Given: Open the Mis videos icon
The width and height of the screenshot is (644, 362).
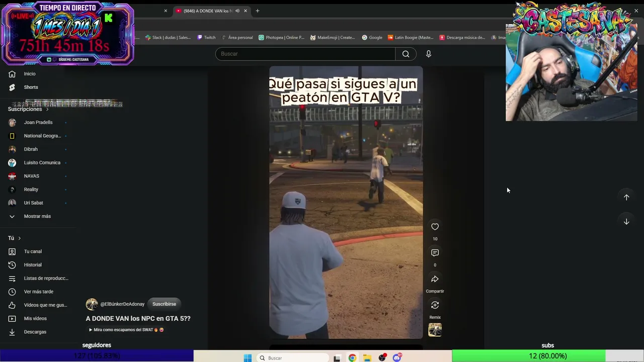Looking at the screenshot, I should (12, 318).
